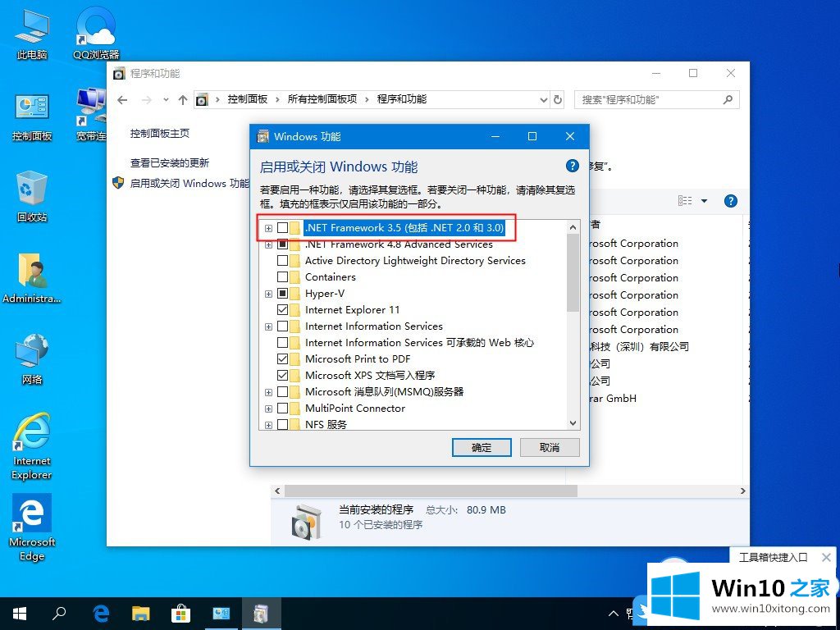
Task: Uncheck Microsoft XPS 文档写入程序 checkbox
Action: click(x=282, y=376)
